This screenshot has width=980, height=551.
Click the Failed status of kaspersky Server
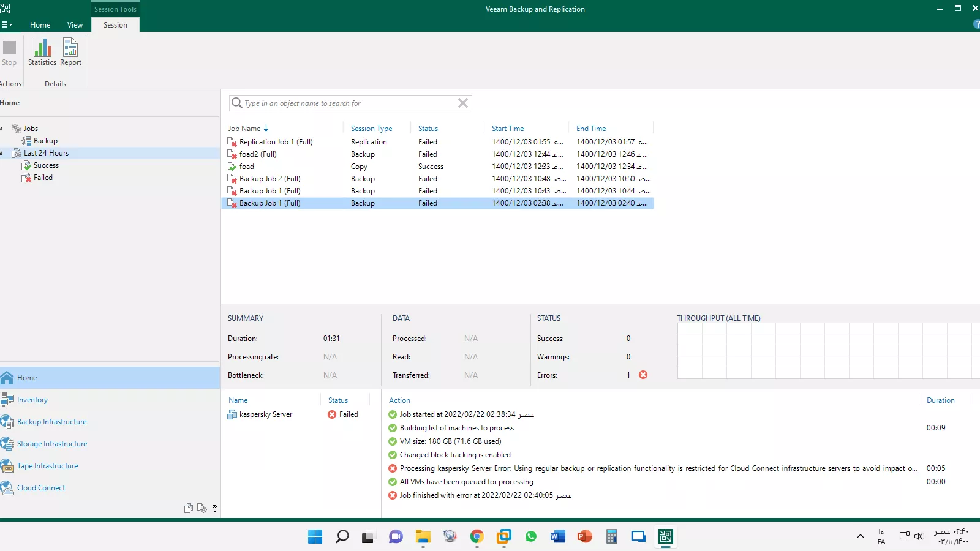pos(343,414)
